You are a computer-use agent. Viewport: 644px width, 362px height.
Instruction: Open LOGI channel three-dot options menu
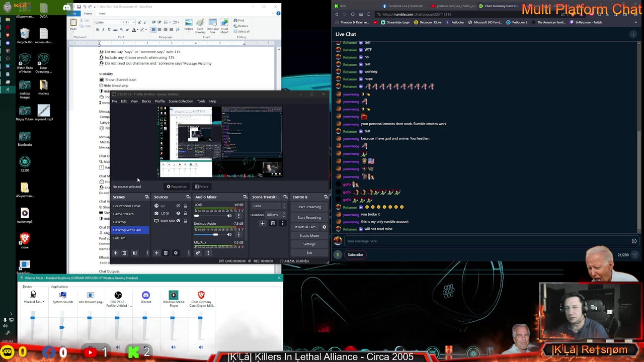[x=238, y=215]
